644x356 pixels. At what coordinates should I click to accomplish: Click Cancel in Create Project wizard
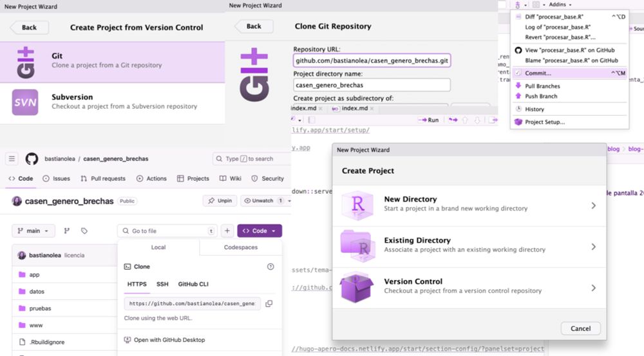pyautogui.click(x=580, y=328)
